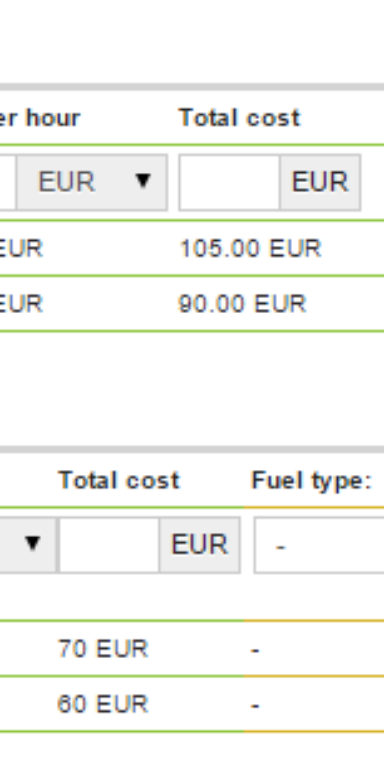Select the 105.00 EUR total cost cell

click(x=250, y=249)
